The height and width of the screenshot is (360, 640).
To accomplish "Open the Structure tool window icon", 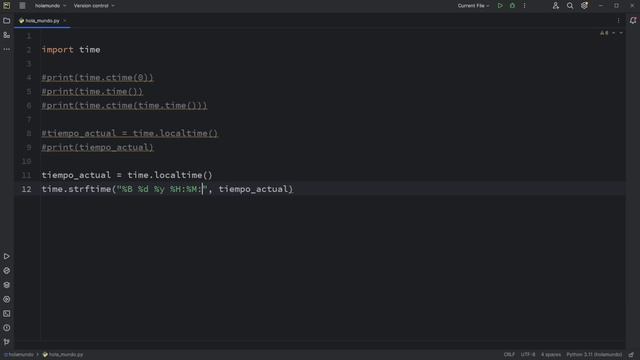I will pos(7,35).
